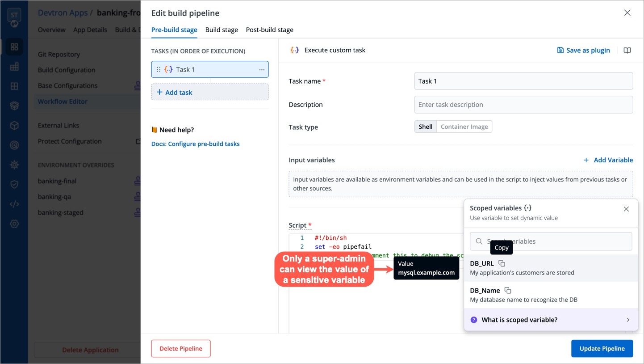Image resolution: width=644 pixels, height=364 pixels.
Task: Select Shell task type
Action: (426, 127)
